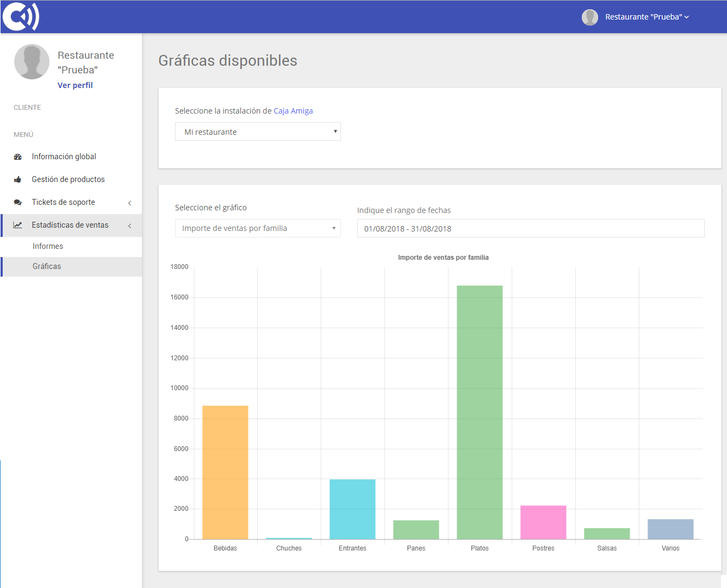Screen dimensions: 727x588
Task: Click the Información global dashboard icon
Action: coord(18,157)
